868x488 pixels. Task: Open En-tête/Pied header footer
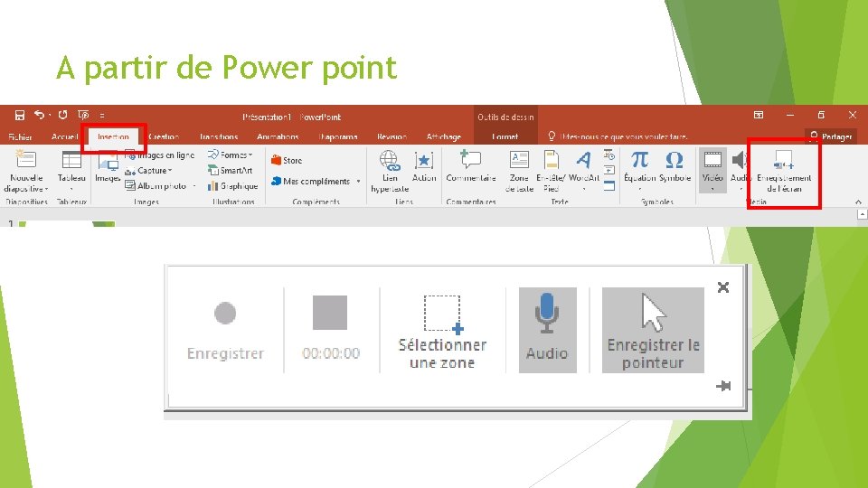[x=551, y=172]
